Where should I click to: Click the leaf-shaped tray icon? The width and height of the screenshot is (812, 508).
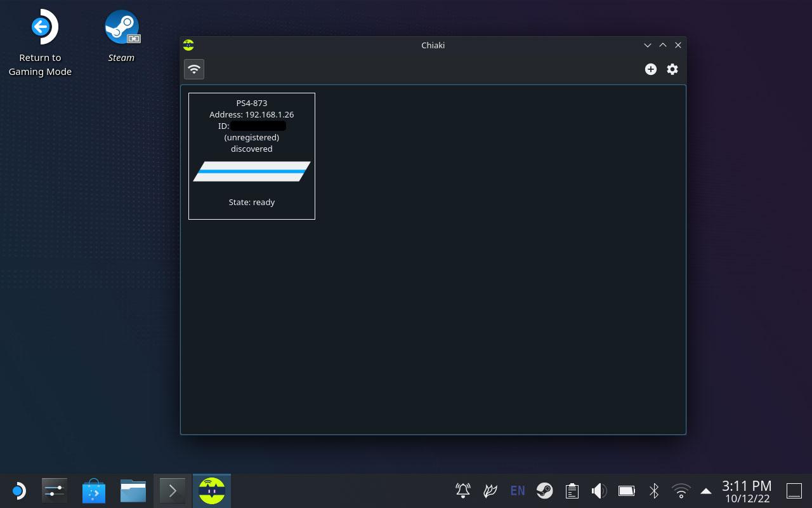tap(490, 490)
